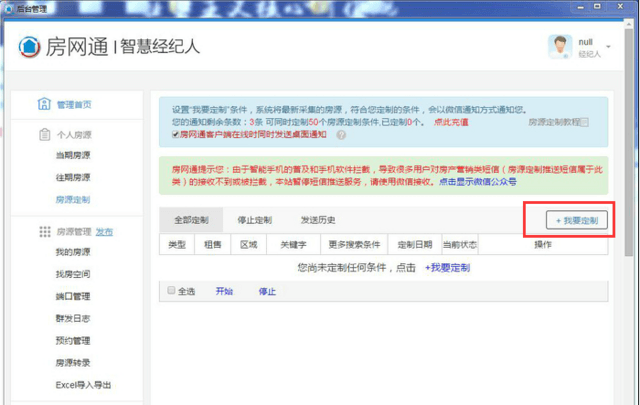Go to 管理首页 in sidebar

click(74, 105)
